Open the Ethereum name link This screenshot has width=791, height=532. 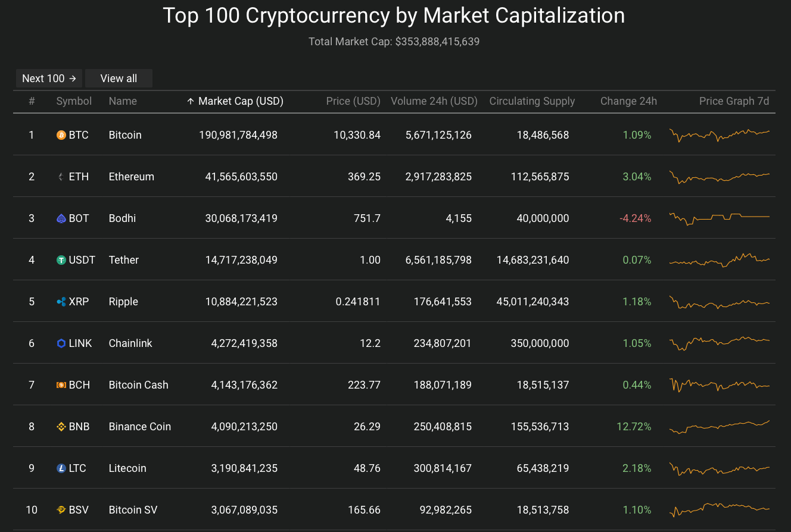pyautogui.click(x=131, y=177)
